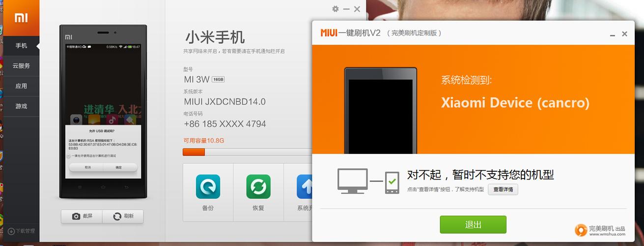Tap 取消 in the USB debugging dialog

[87, 167]
